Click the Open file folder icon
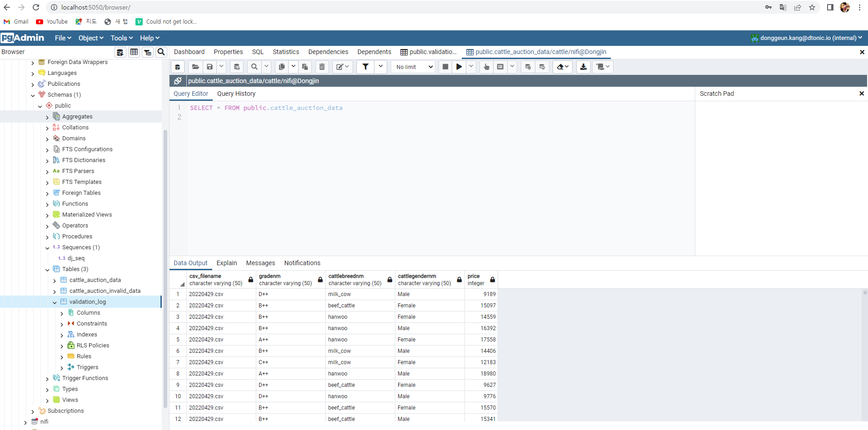 coord(195,67)
